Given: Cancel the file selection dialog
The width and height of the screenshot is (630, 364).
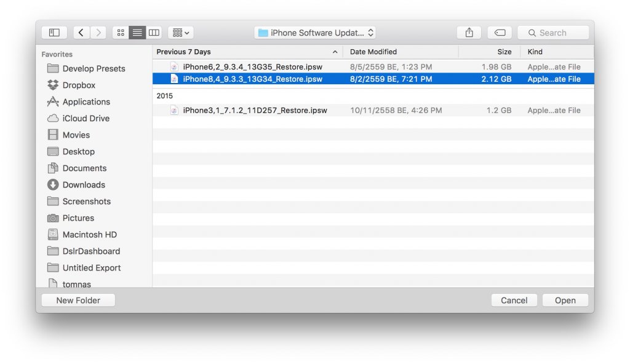Looking at the screenshot, I should point(514,300).
